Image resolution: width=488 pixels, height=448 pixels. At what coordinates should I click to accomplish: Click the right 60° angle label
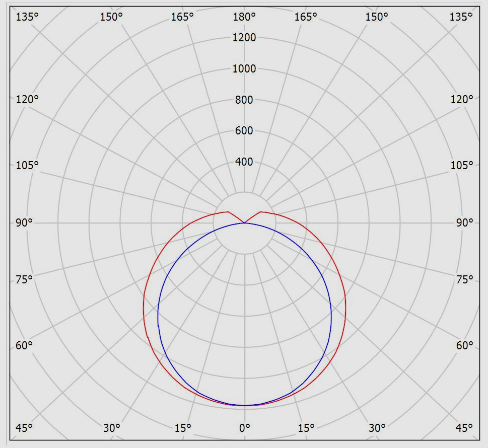(x=465, y=345)
